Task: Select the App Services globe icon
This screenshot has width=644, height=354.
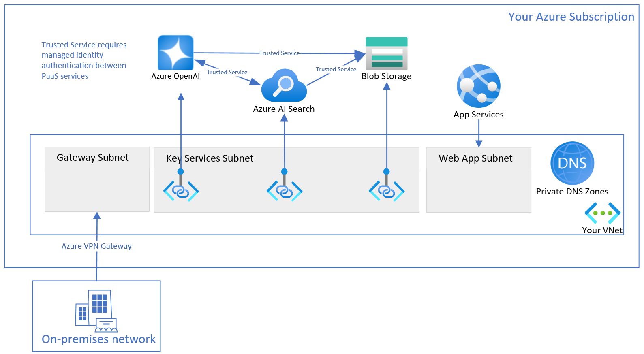Action: tap(478, 86)
